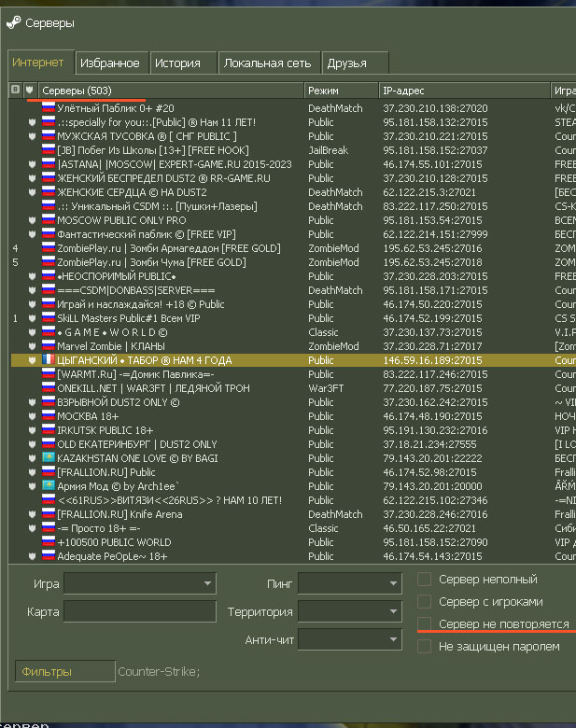Viewport: 576px width, 728px height.
Task: Toggle the Не защищен паролем checkbox
Action: [424, 646]
